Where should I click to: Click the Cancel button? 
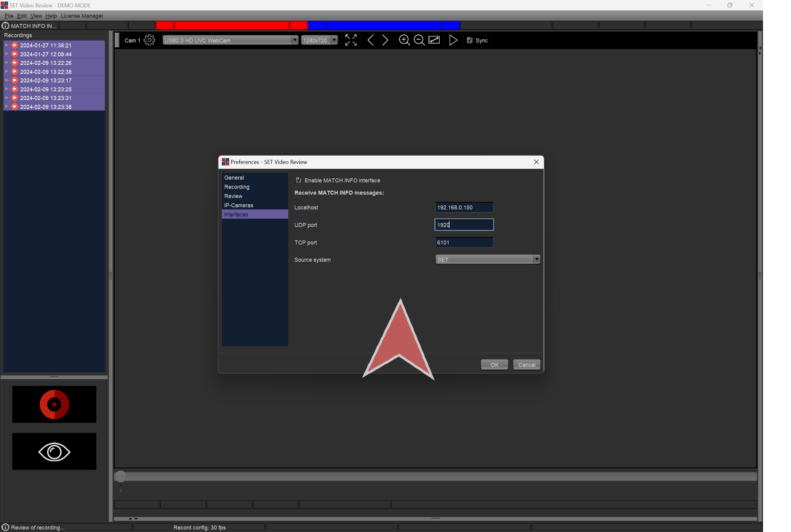point(526,365)
